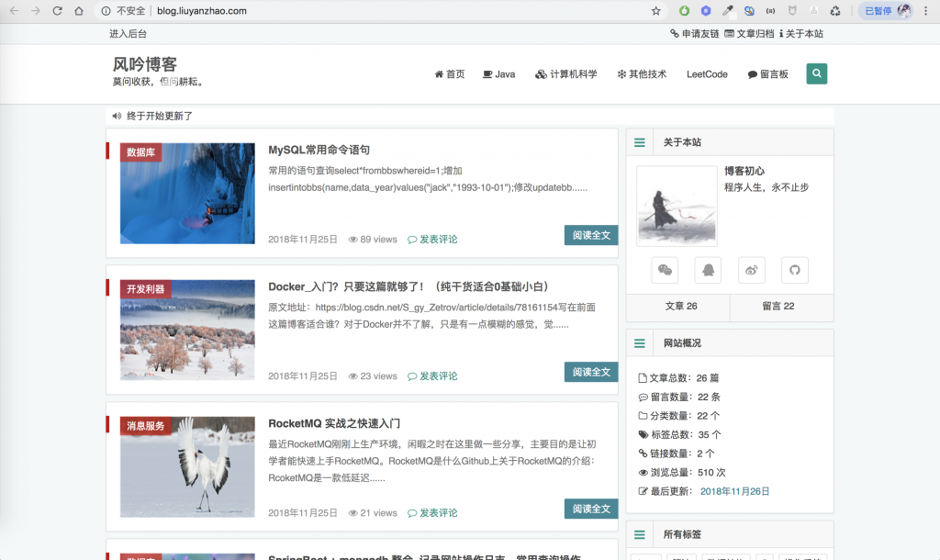Open the 文章归档 link
Image resolution: width=940 pixels, height=560 pixels.
(749, 34)
